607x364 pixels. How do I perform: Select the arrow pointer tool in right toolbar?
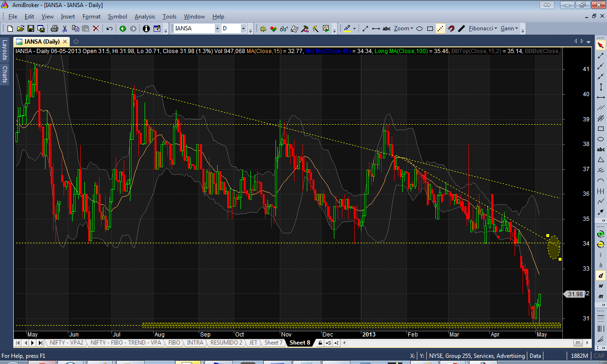(x=601, y=45)
